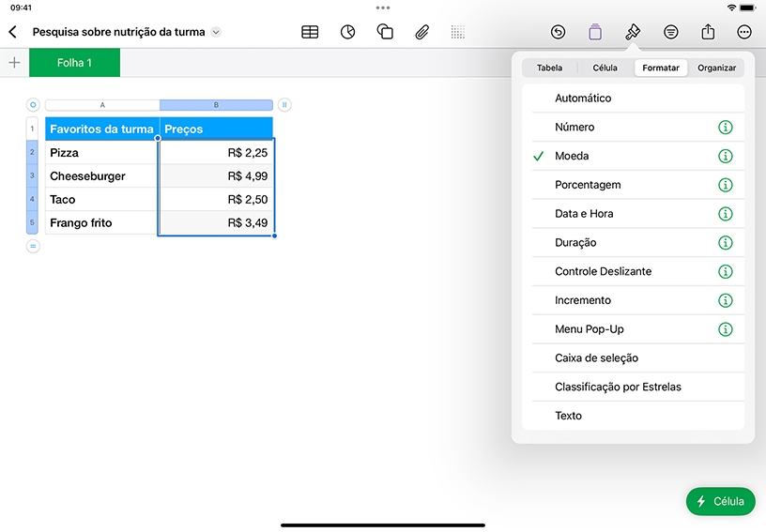Select the Tabela tab

549,68
